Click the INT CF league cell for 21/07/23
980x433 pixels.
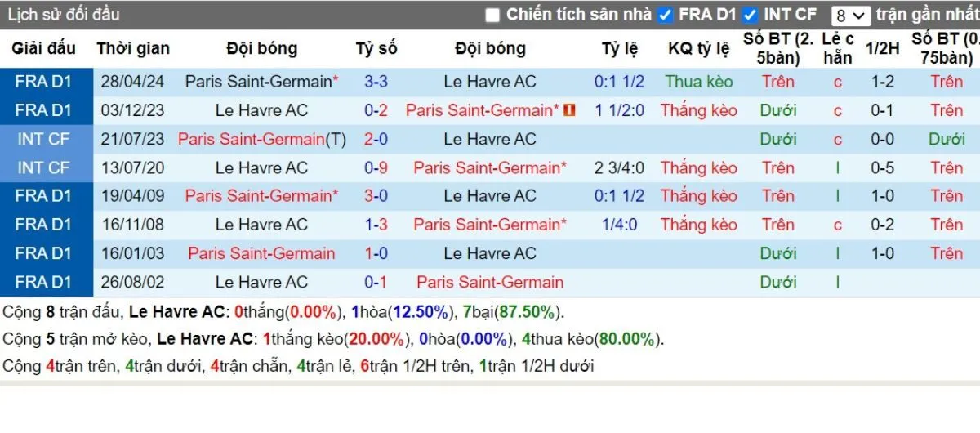tap(43, 139)
